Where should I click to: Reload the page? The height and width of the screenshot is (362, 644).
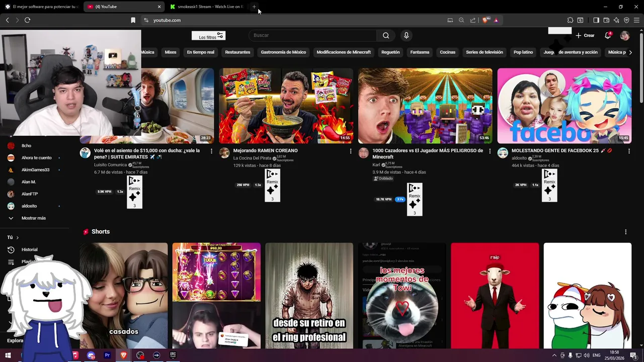click(27, 20)
